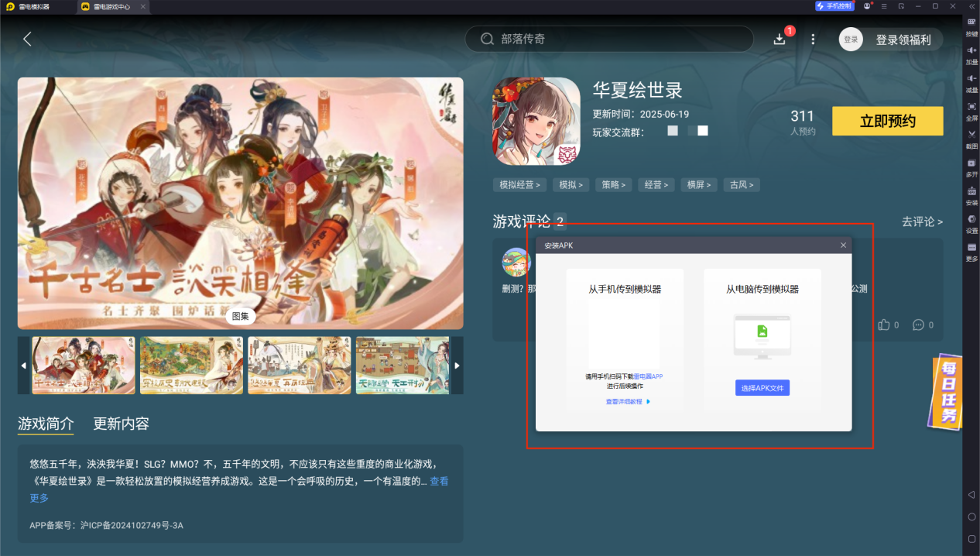Click the 华夏绘世录 game app icon
The width and height of the screenshot is (980, 556).
(x=536, y=122)
